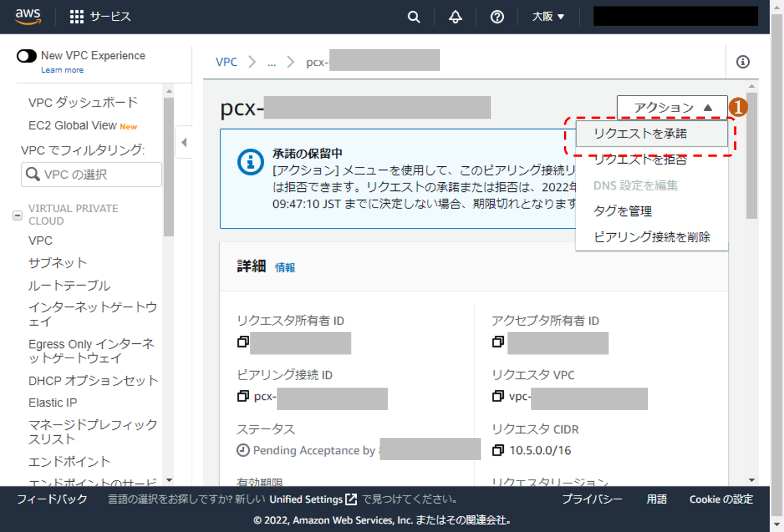Open the info panel icon at top right
Viewport: 784px width, 532px height.
pyautogui.click(x=742, y=62)
